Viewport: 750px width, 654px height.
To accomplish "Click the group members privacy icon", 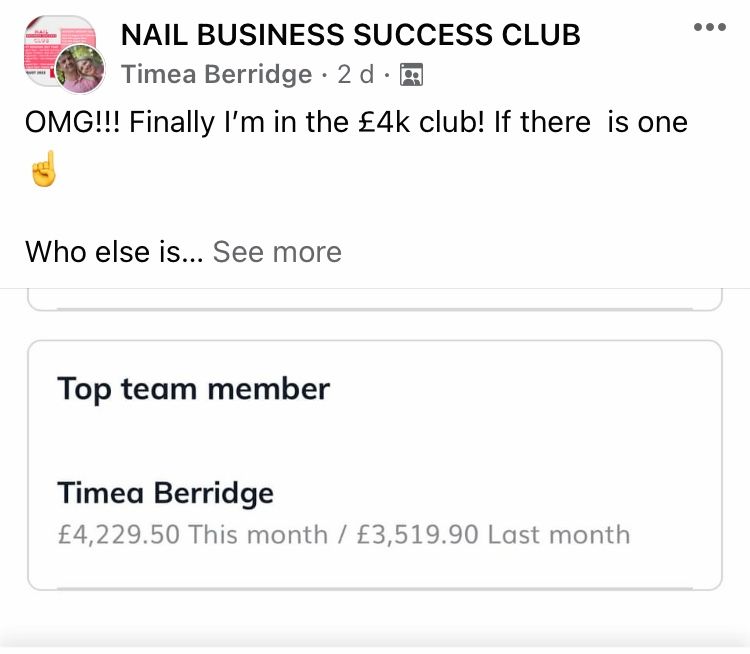I will [x=411, y=75].
